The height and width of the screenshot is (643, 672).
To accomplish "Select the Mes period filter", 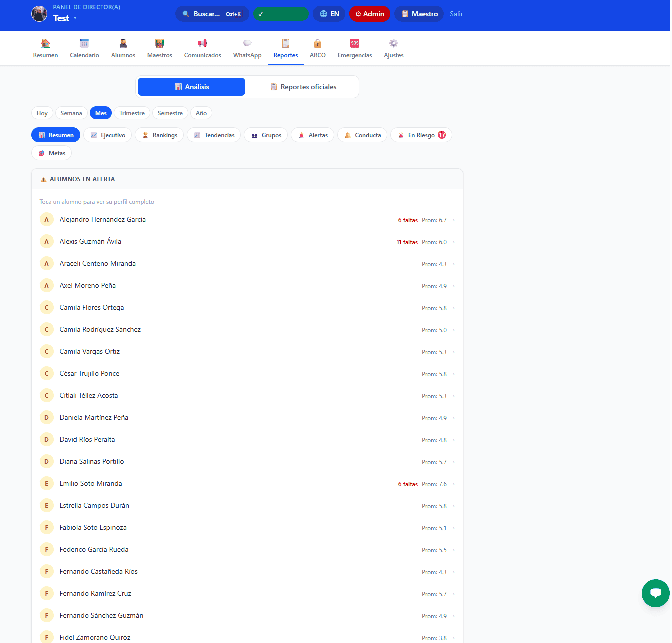I will point(101,113).
